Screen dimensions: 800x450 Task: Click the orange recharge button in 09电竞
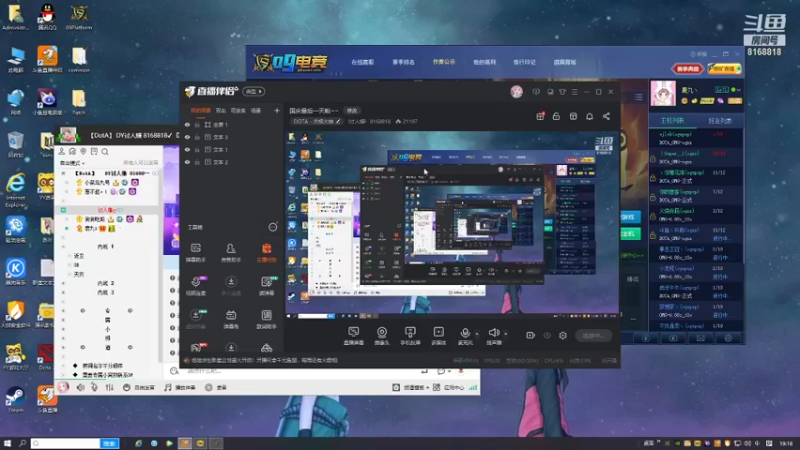coord(724,68)
